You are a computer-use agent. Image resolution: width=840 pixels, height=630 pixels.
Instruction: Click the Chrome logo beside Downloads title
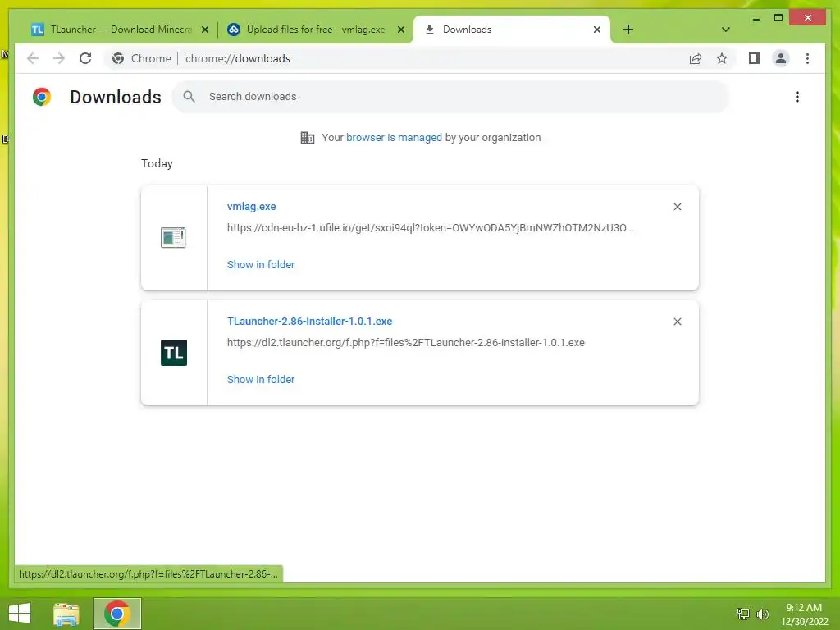[42, 97]
